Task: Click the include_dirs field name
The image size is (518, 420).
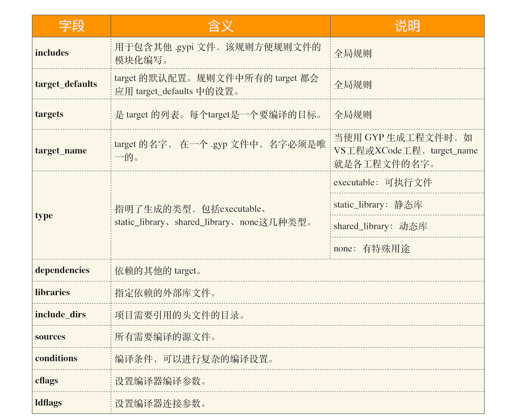Action: [x=60, y=314]
